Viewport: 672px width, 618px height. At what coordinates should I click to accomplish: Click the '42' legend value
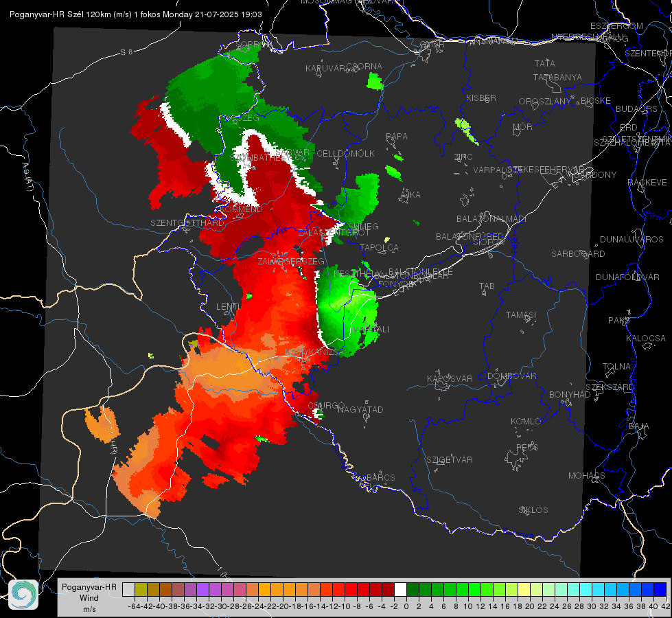pos(665,606)
